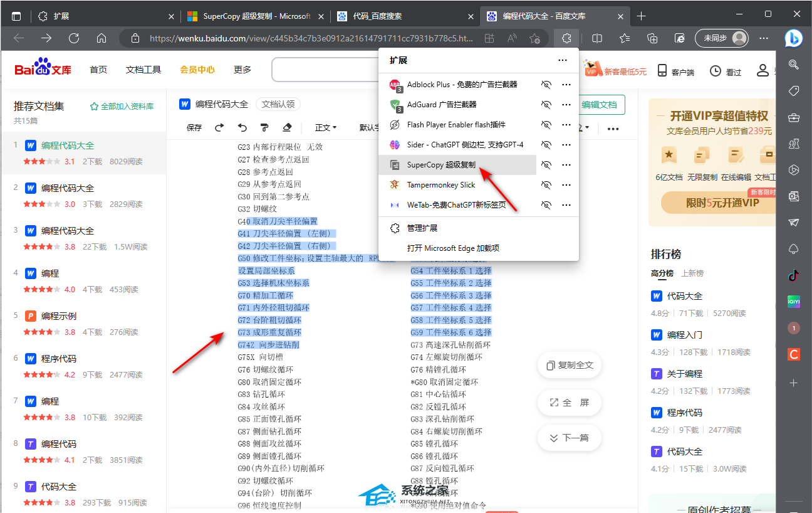This screenshot has width=812, height=513.
Task: Click add to favorites star in address bar
Action: (x=534, y=38)
